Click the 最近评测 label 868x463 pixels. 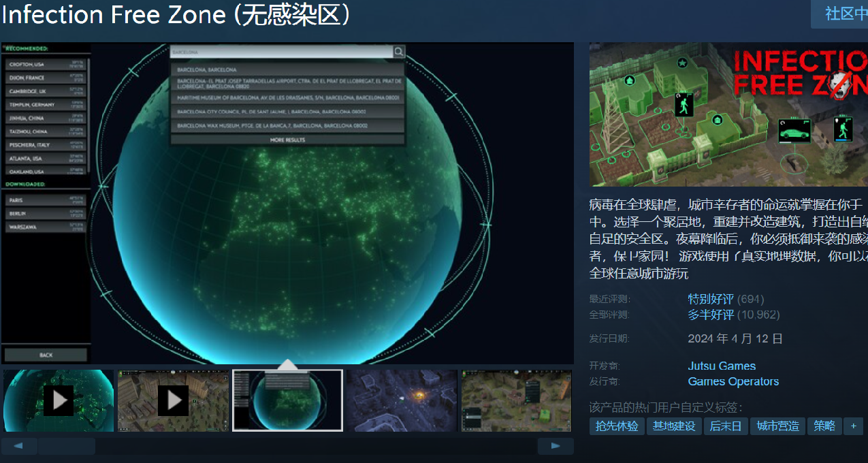[x=610, y=299]
